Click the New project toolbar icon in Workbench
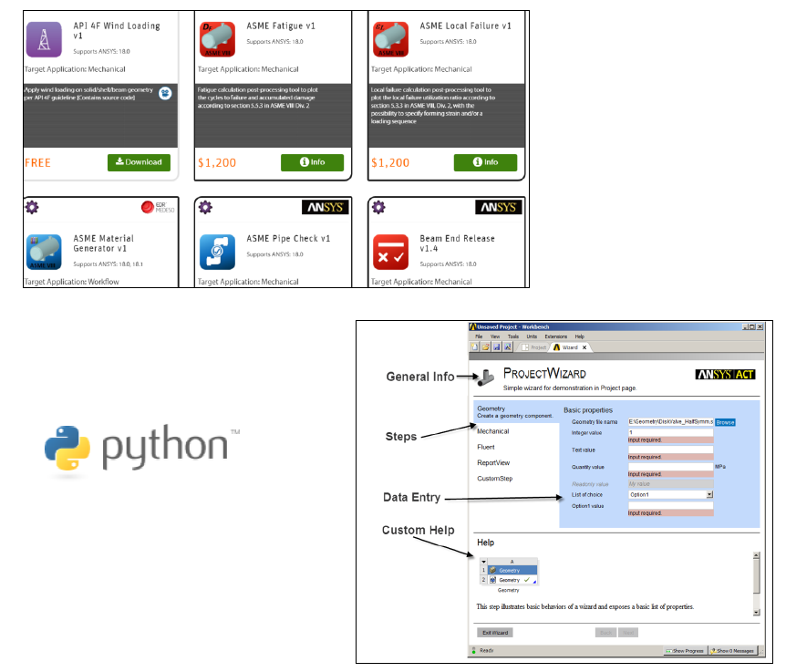Image resolution: width=786 pixels, height=672 pixels. [x=475, y=346]
